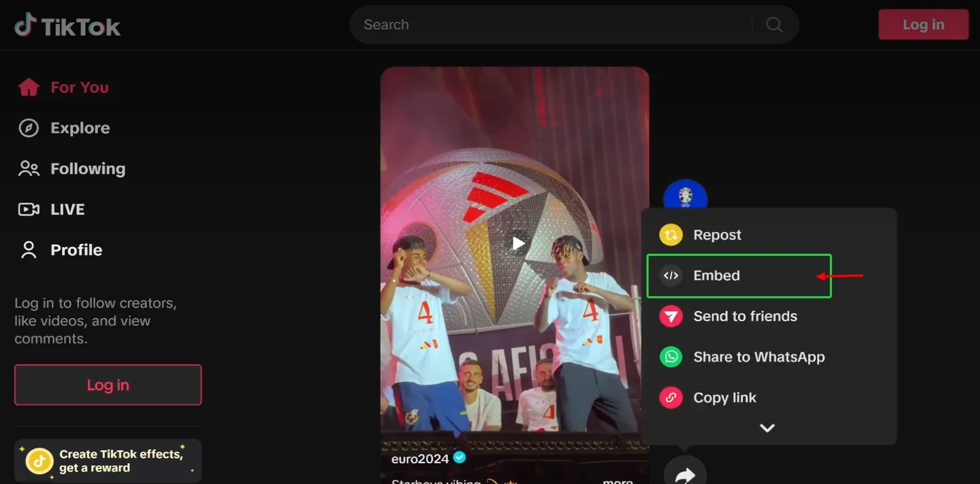Click the sidebar Log in button
The height and width of the screenshot is (484, 980).
(108, 385)
